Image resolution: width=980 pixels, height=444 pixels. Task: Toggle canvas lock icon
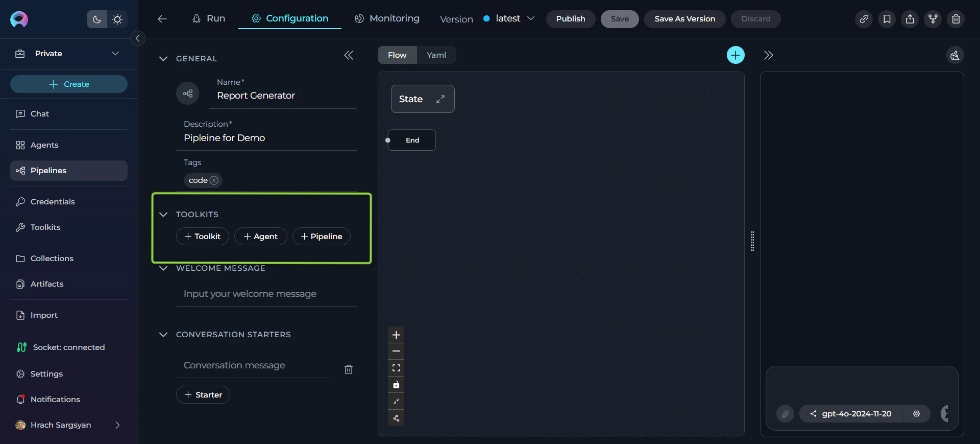tap(396, 385)
